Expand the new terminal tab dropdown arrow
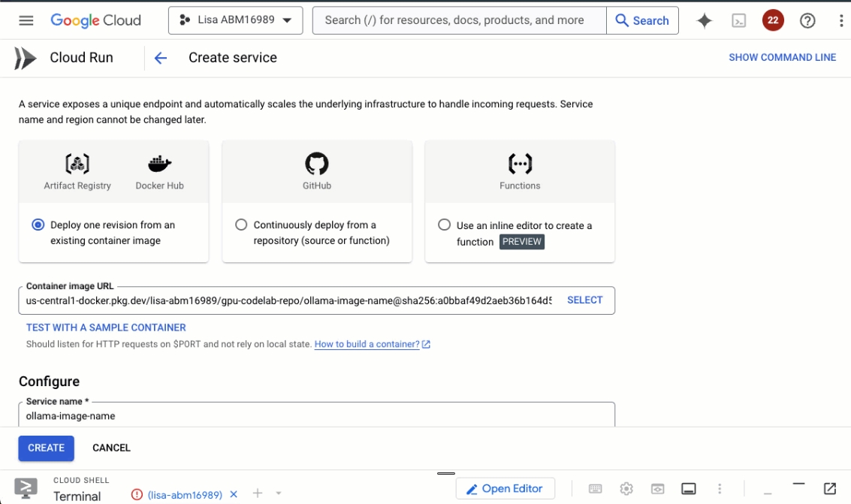 pyautogui.click(x=279, y=493)
